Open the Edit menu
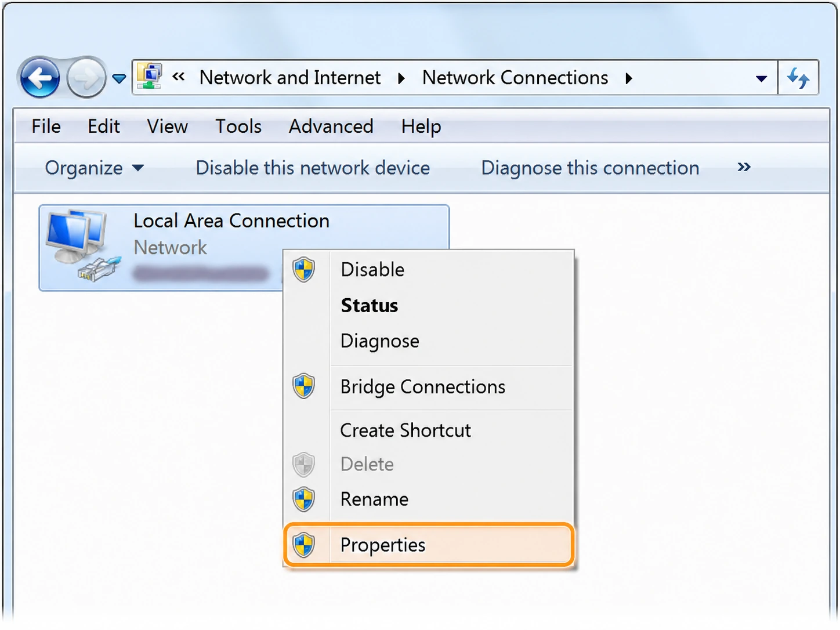Screen dimensions: 840x630 (x=104, y=126)
